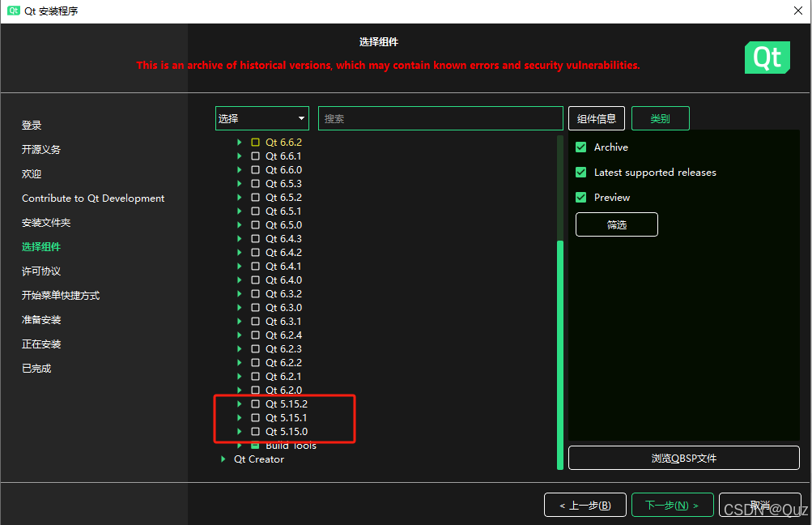Viewport: 812px width, 525px height.
Task: Select the Qt 6.3.0 tree row
Action: pyautogui.click(x=284, y=307)
